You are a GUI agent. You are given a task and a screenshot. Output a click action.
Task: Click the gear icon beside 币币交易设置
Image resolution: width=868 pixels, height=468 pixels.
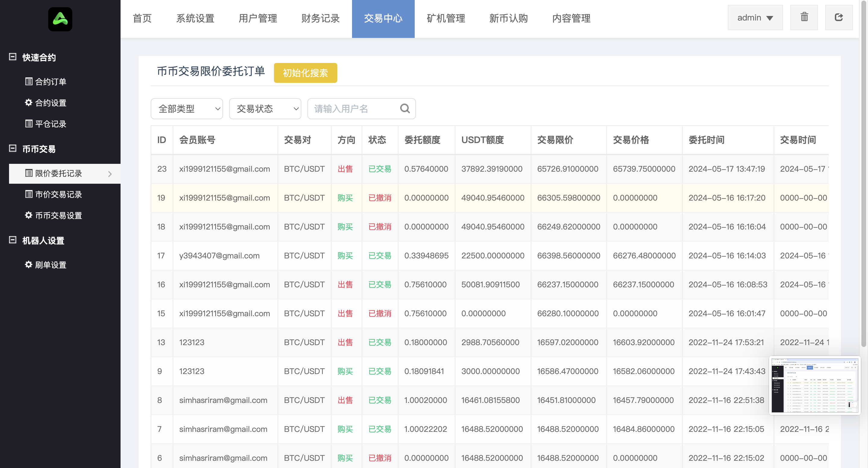(x=29, y=215)
